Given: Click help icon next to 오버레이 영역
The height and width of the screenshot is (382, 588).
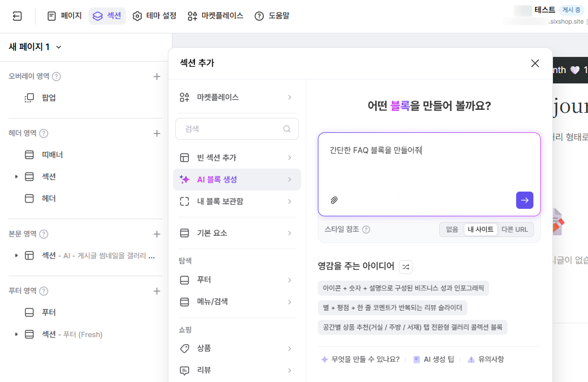Looking at the screenshot, I should tap(56, 77).
